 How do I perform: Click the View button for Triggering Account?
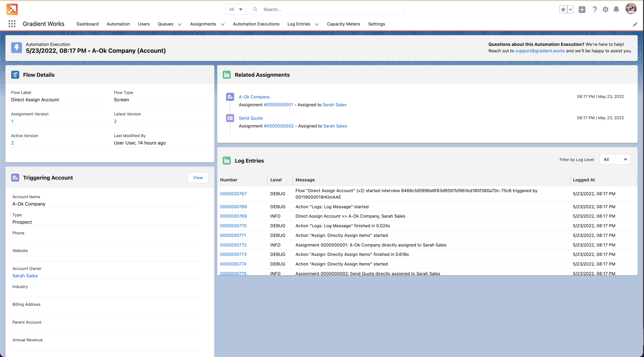(x=198, y=178)
